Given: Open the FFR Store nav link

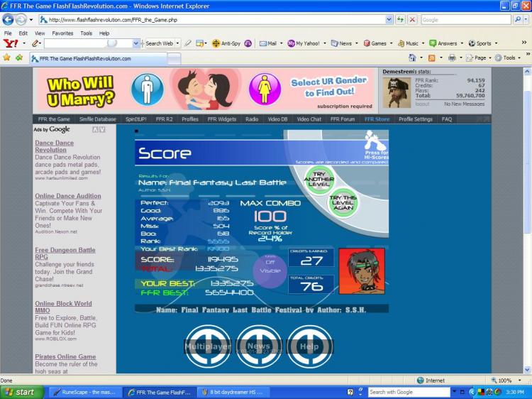Looking at the screenshot, I should [x=377, y=119].
